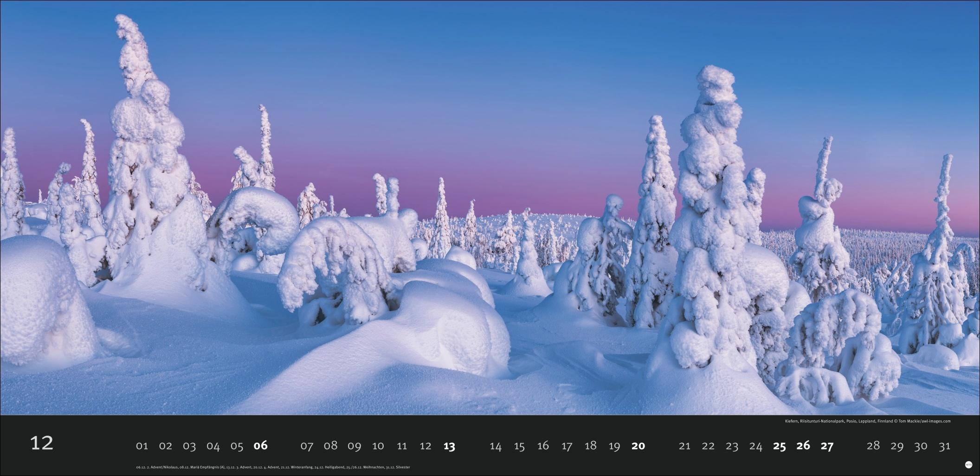Screen dimensions: 980x476
Task: Click day 10 in the date row
Action: 378,446
